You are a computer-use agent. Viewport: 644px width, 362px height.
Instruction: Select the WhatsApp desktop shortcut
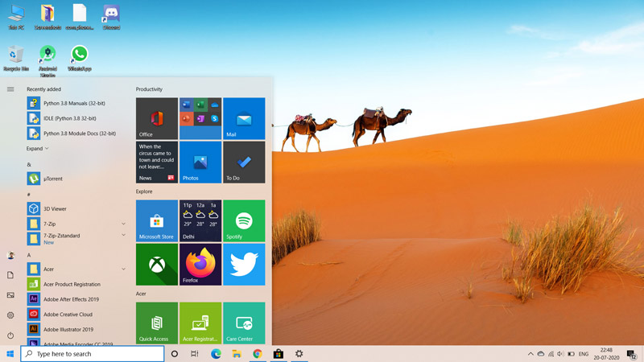pos(79,59)
